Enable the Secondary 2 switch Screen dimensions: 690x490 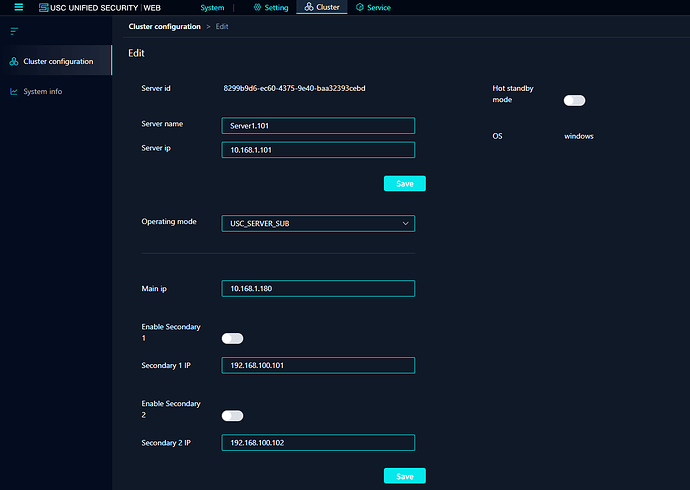point(232,416)
